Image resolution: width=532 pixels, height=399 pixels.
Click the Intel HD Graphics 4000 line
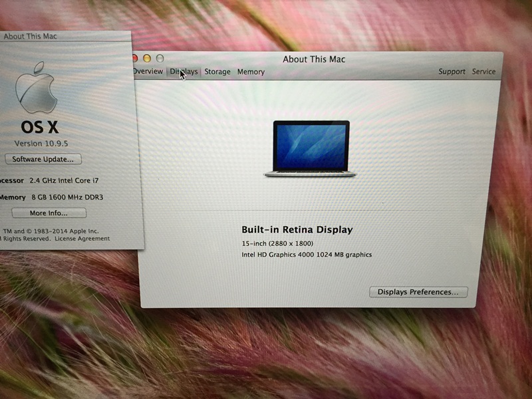(307, 255)
